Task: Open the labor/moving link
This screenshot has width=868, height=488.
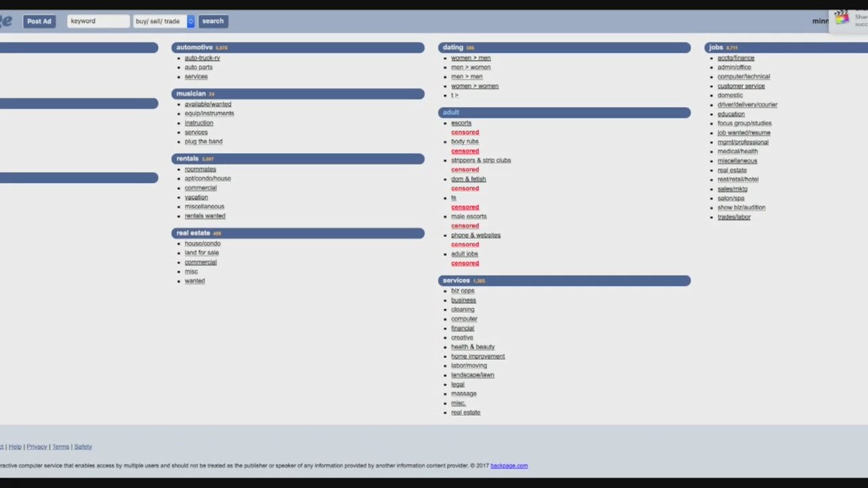Action: point(469,365)
